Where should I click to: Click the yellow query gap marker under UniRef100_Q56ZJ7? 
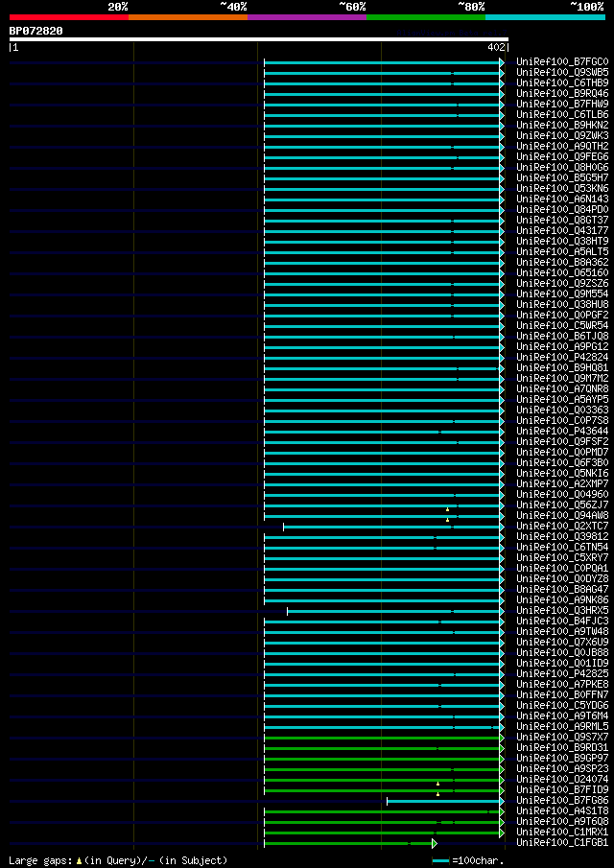[x=447, y=508]
